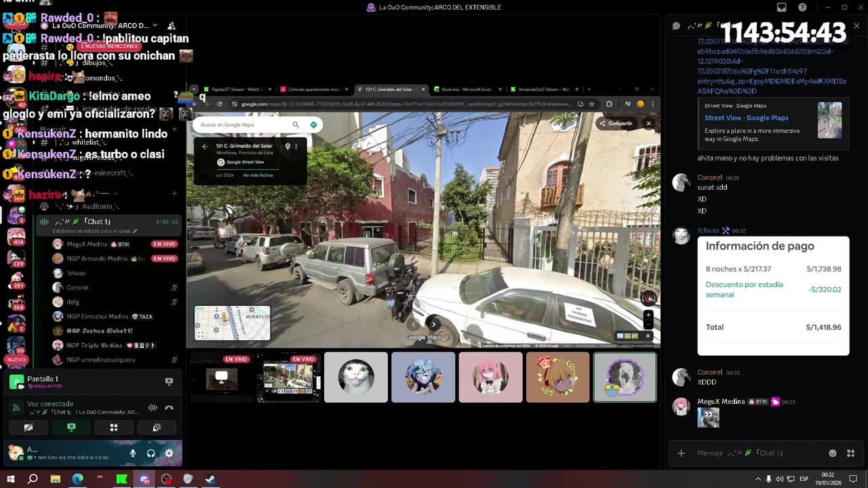Close Street View with X button
Screen dimensions: 868x488
coord(648,123)
